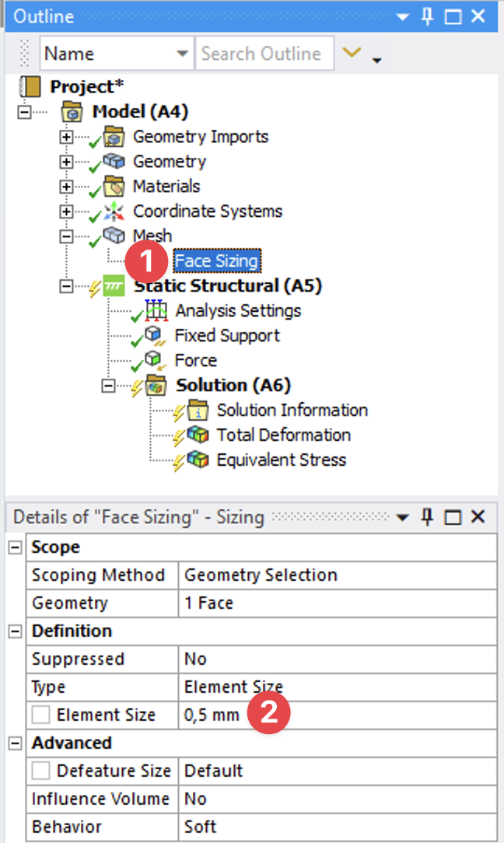Click the Static Structural analysis icon
Image resolution: width=504 pixels, height=843 pixels.
coord(115,286)
